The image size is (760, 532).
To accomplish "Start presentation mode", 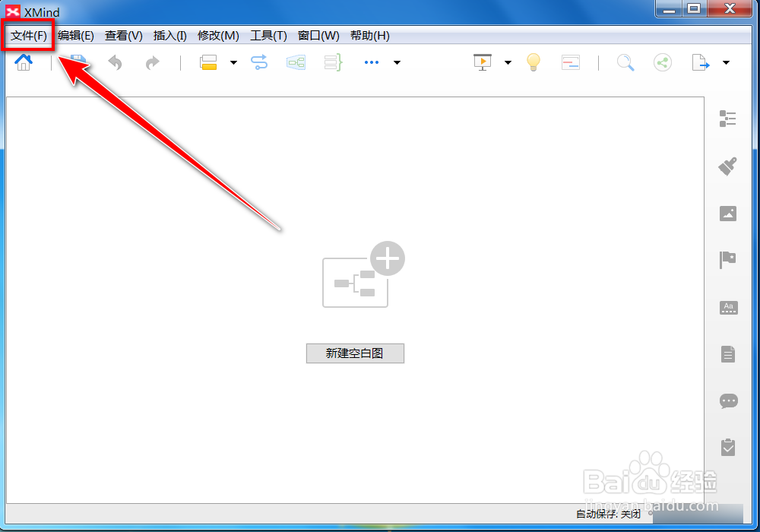I will tap(483, 62).
